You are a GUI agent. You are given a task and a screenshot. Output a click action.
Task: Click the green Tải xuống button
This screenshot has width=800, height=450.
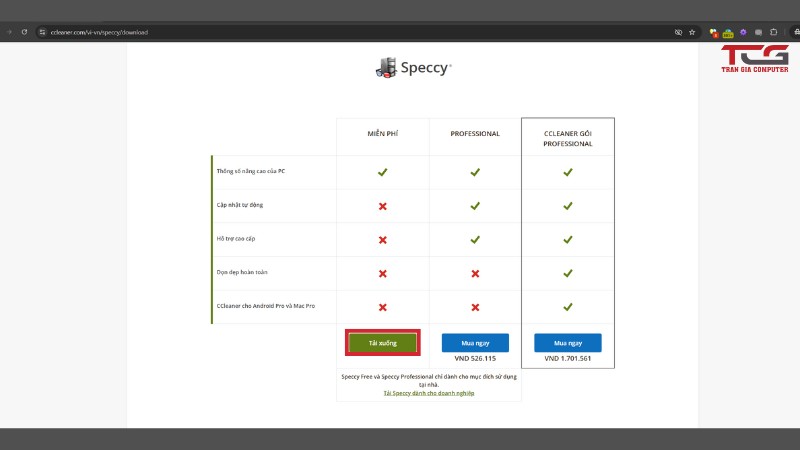click(x=383, y=343)
